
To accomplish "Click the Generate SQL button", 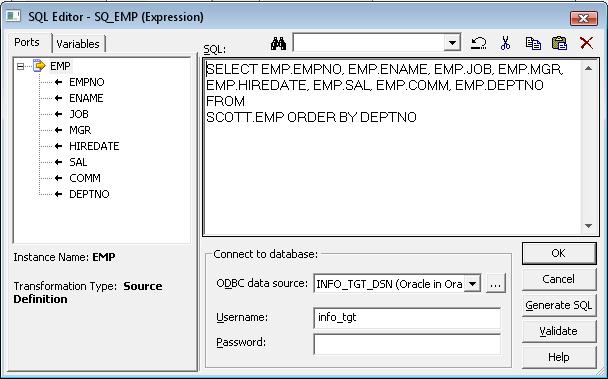I will tap(558, 305).
